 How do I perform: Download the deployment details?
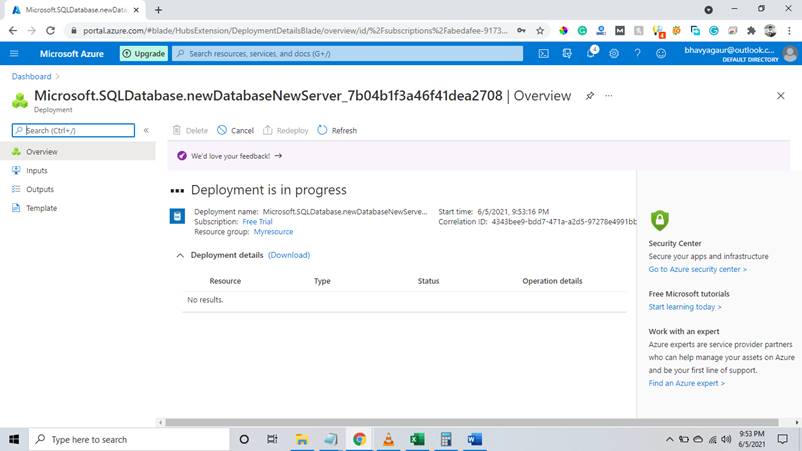(x=289, y=255)
